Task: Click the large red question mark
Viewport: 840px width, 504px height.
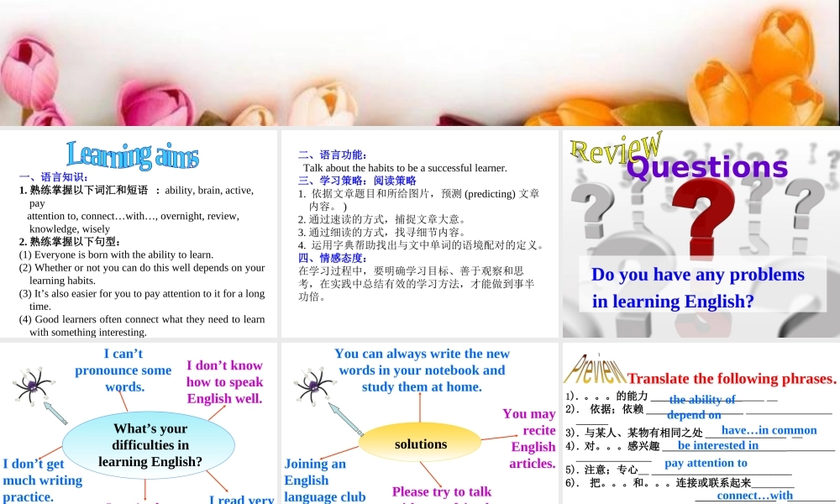Action: [705, 218]
